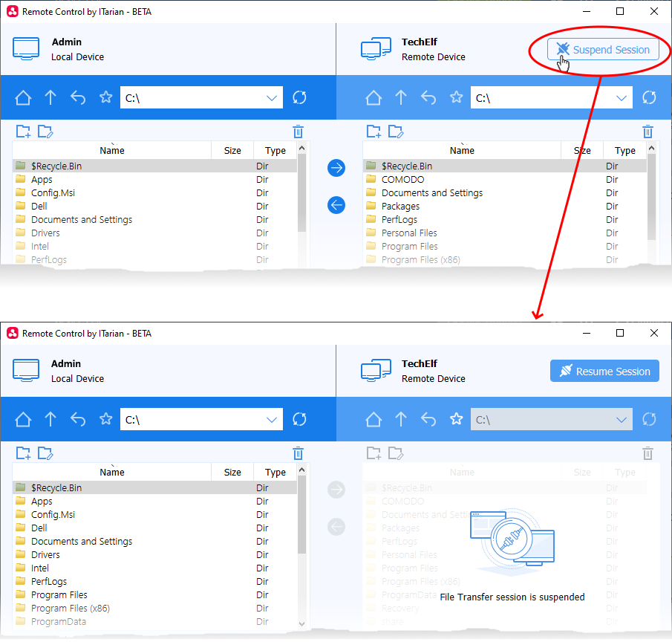Screen dimensions: 672x642
Task: Click Suspend Session button
Action: click(603, 50)
